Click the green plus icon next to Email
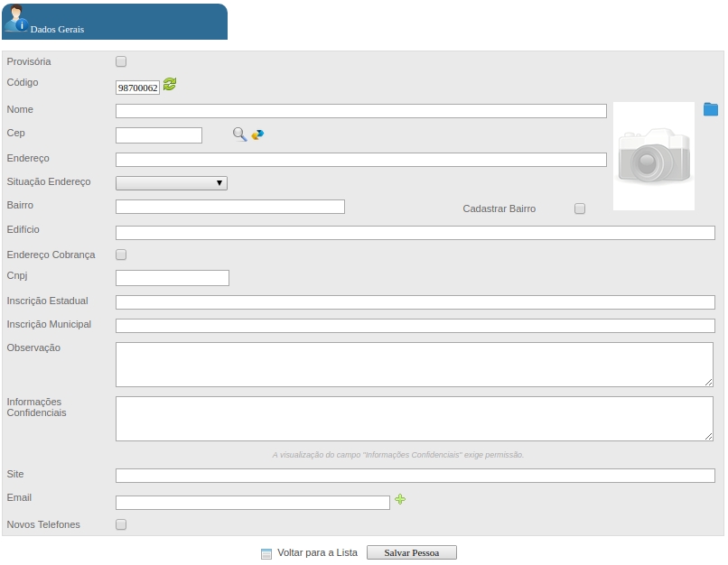Screen dimensions: 728x565 coord(400,499)
